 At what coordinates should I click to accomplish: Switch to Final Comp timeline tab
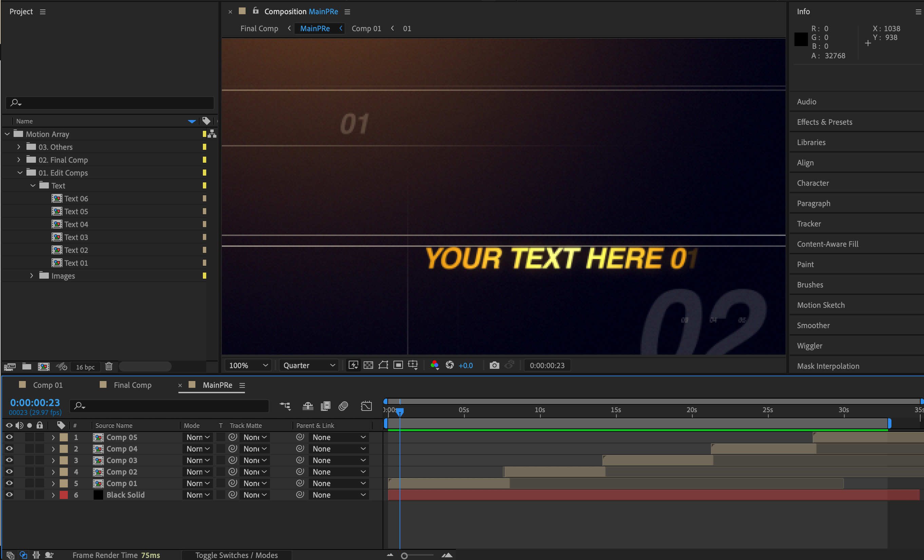pos(132,385)
